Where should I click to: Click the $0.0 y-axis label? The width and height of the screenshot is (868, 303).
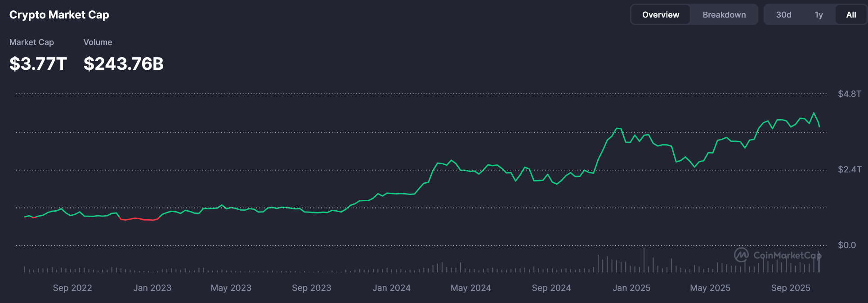pos(846,245)
